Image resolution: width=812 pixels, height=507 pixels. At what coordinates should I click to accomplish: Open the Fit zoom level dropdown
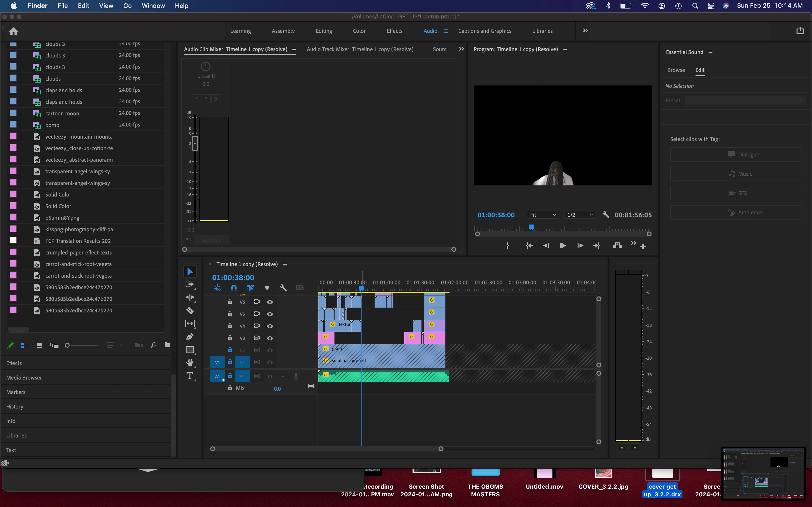543,215
